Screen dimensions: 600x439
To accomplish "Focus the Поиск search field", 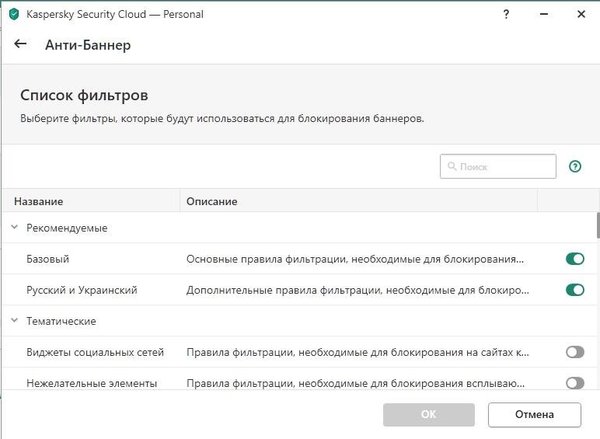I will [505, 167].
